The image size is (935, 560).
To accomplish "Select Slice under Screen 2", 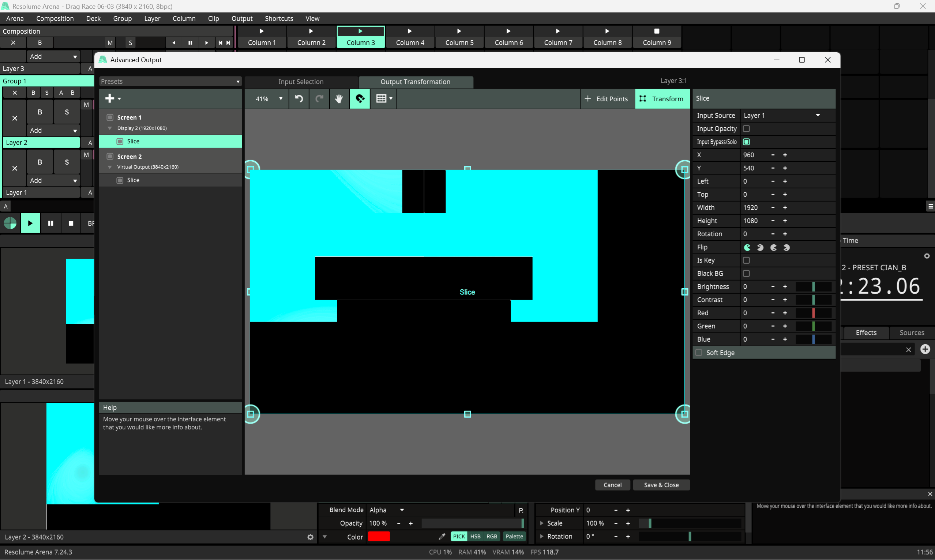I will pyautogui.click(x=133, y=180).
